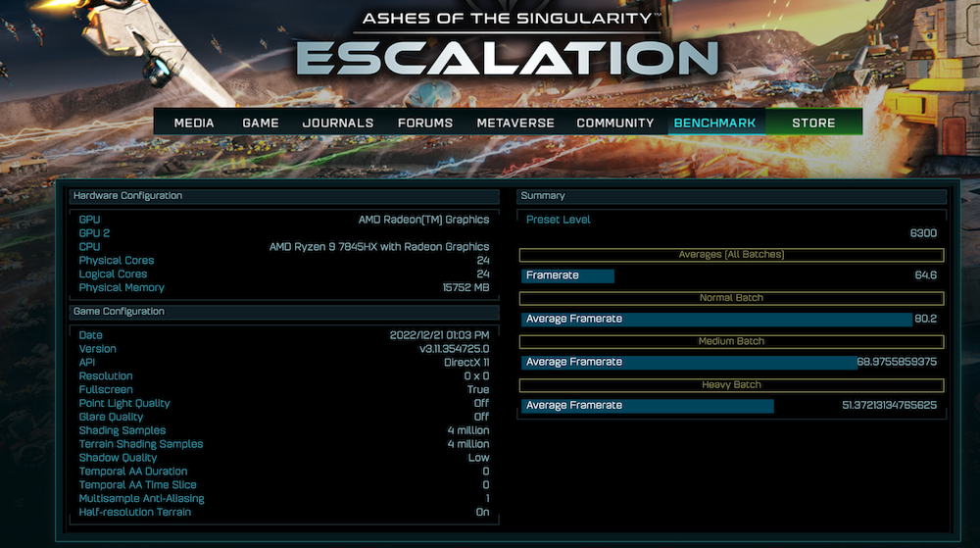980x548 pixels.
Task: Go to the GAME section
Action: point(261,124)
